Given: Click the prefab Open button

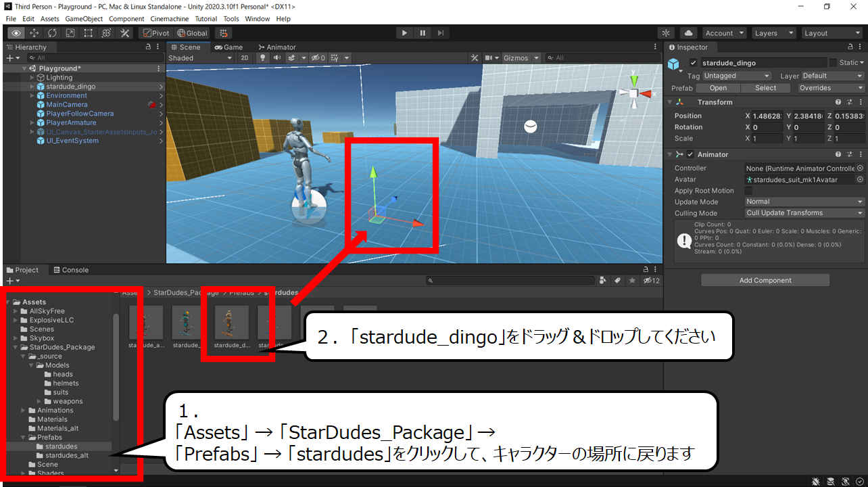Looking at the screenshot, I should (x=718, y=88).
